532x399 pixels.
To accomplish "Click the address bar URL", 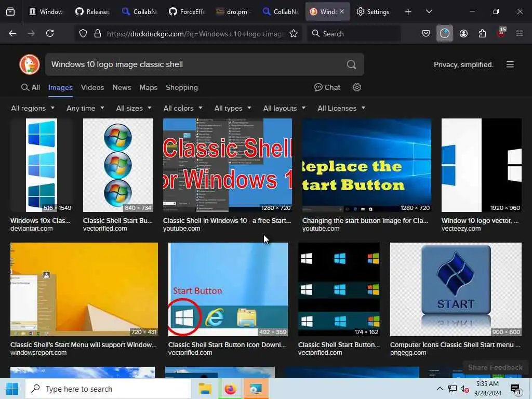I will click(195, 34).
